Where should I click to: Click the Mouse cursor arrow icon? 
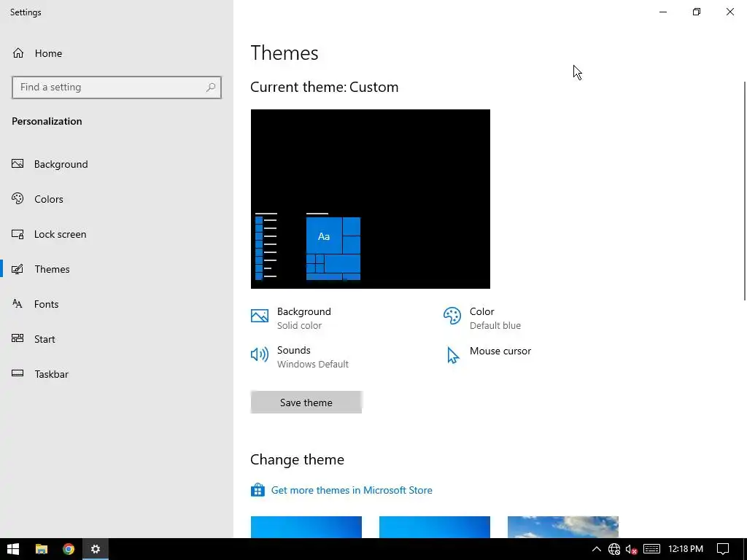coord(452,355)
